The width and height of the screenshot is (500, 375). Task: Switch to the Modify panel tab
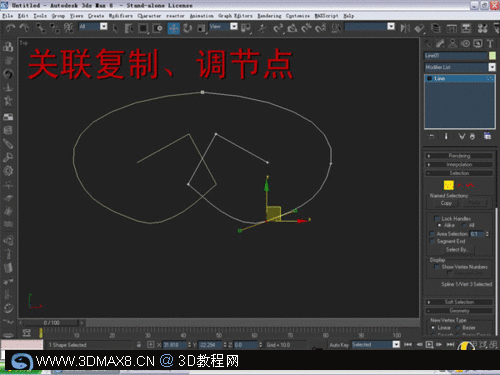[x=440, y=43]
